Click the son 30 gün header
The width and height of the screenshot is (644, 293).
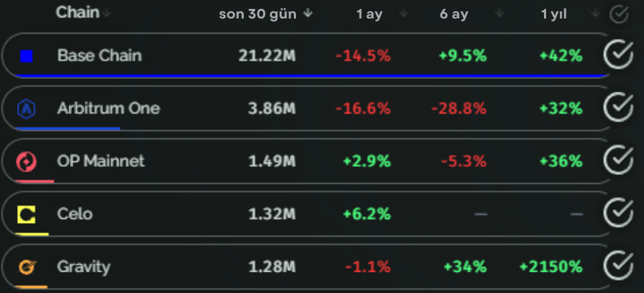tap(258, 14)
